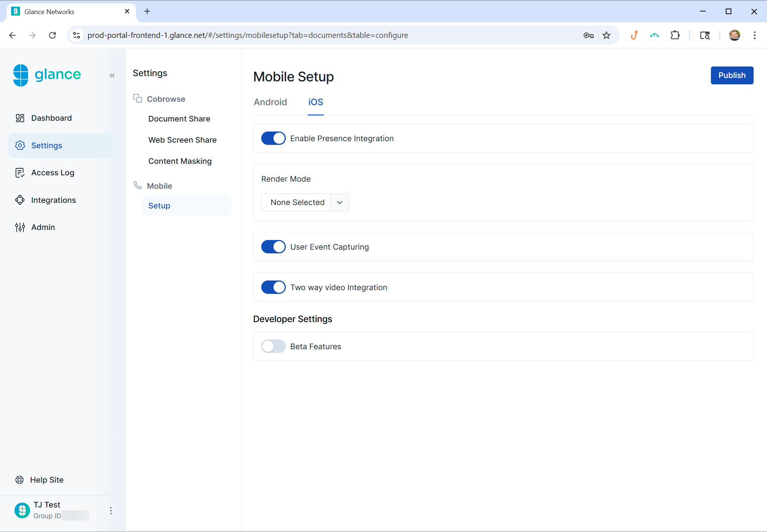Click the Help Site lifebuoy icon
767x532 pixels.
pos(19,480)
